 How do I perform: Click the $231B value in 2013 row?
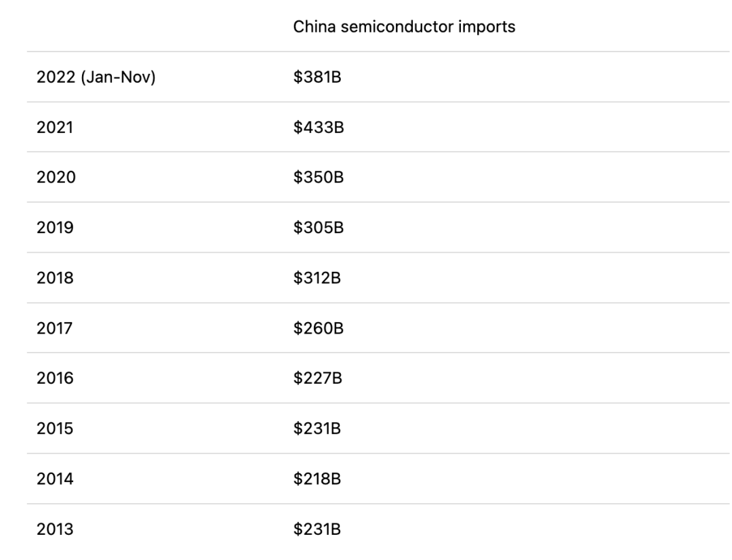point(317,529)
